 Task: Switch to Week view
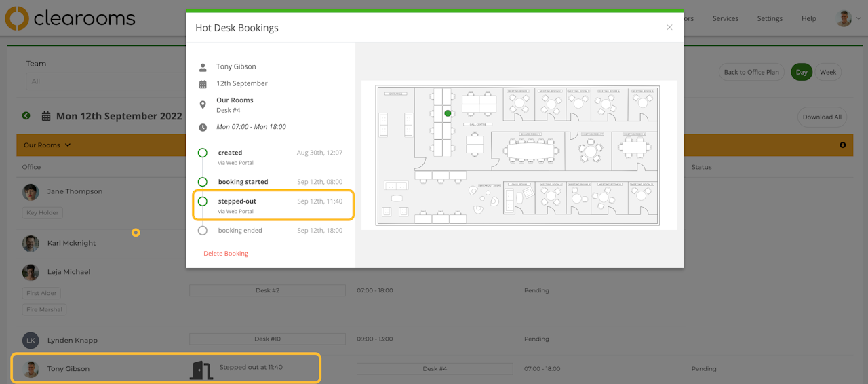click(x=828, y=72)
